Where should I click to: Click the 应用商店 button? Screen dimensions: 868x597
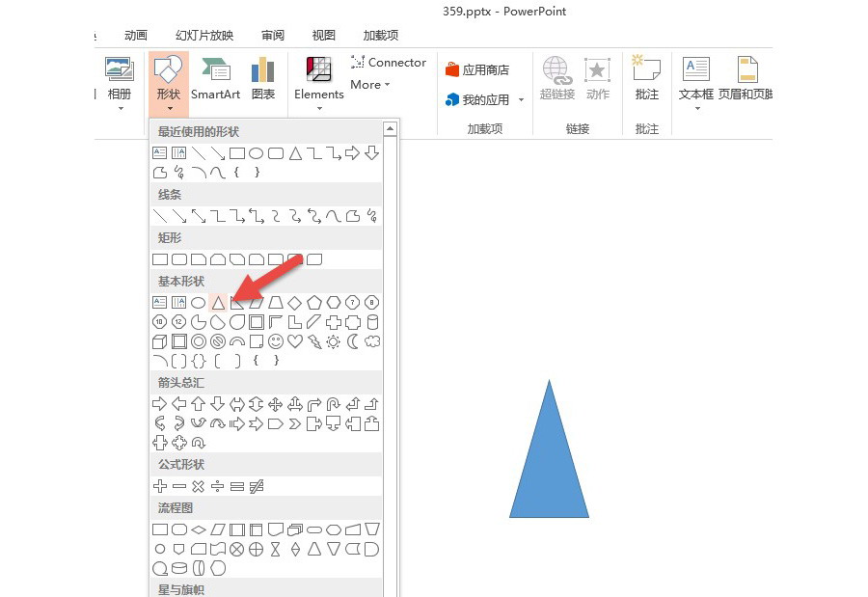pos(477,69)
